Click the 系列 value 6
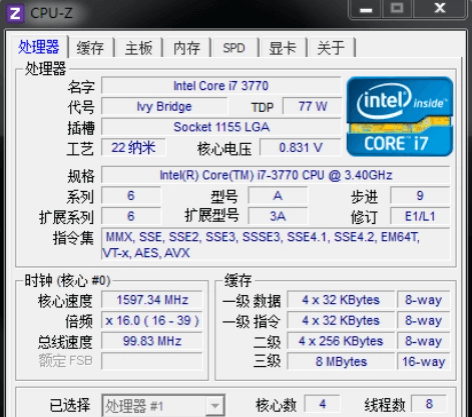 point(131,196)
